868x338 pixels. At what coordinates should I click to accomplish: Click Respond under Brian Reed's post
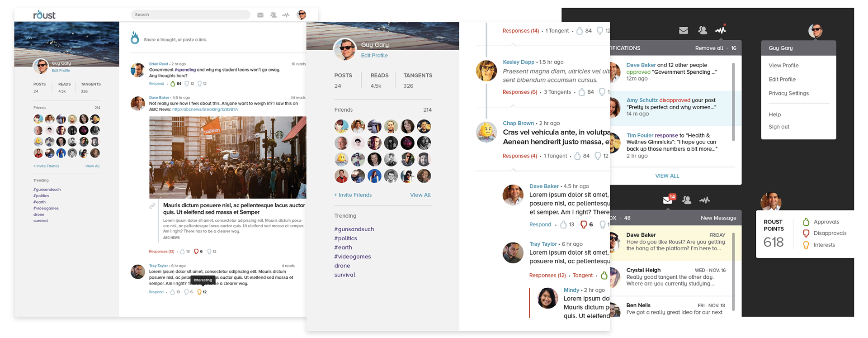pyautogui.click(x=156, y=84)
